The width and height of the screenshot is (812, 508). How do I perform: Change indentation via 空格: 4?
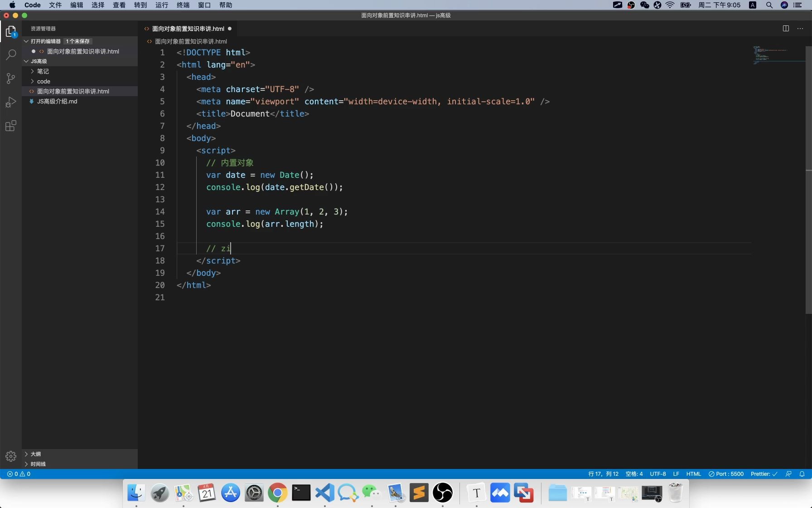[634, 474]
